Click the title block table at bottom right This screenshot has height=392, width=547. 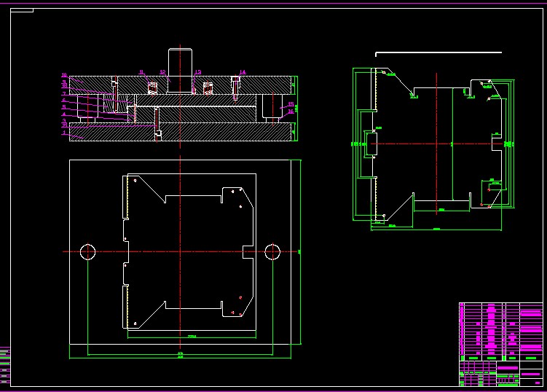(x=501, y=344)
